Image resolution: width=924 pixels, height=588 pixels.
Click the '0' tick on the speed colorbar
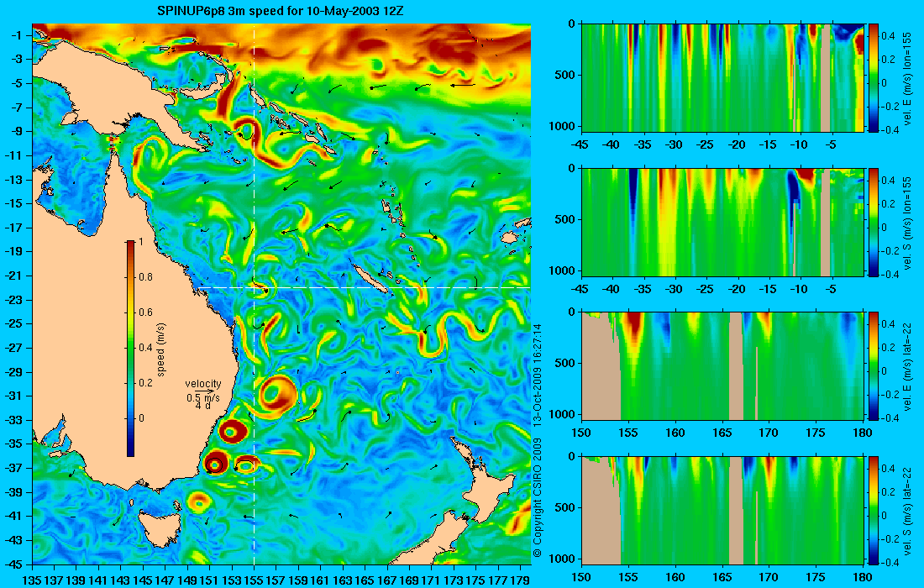click(x=141, y=417)
